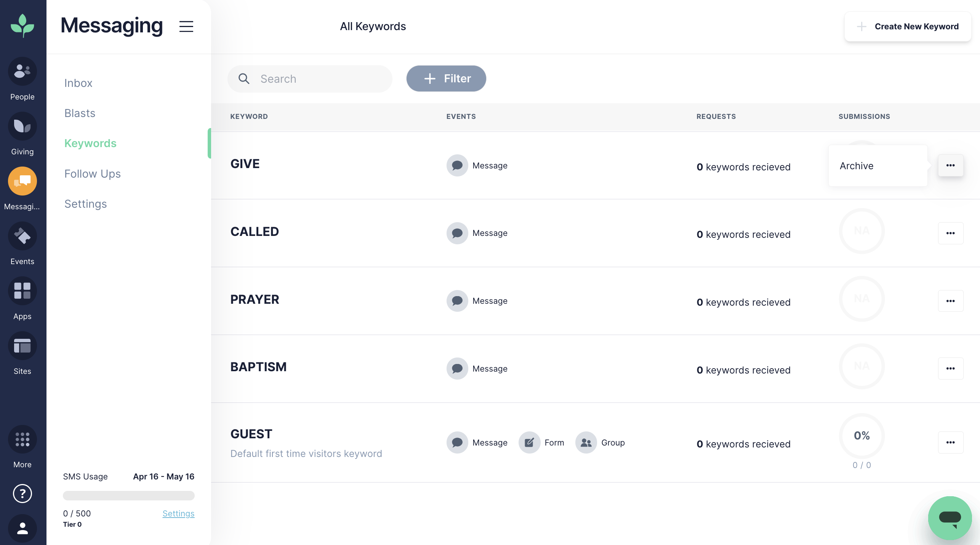This screenshot has height=545, width=980.
Task: Click Create New Keyword button
Action: (908, 26)
